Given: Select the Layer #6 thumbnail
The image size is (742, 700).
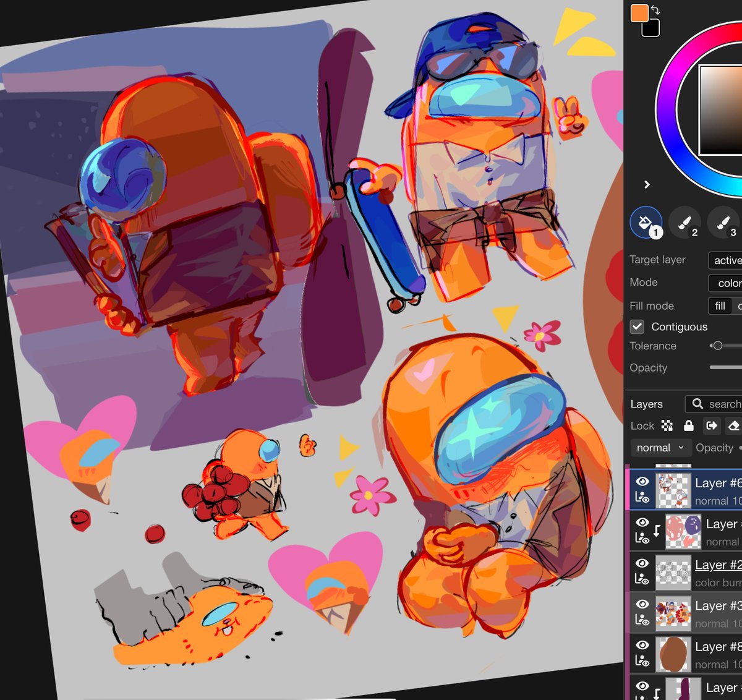Looking at the screenshot, I should (673, 491).
